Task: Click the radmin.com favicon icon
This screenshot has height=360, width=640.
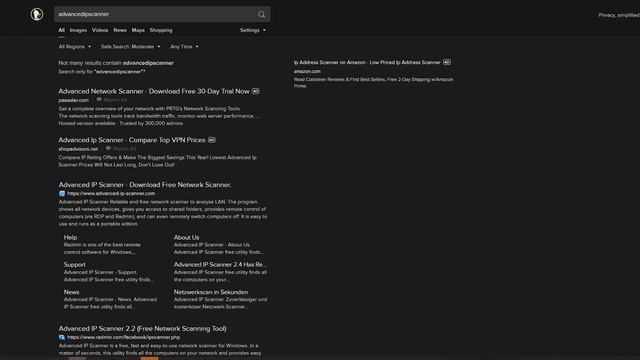Action: point(62,338)
